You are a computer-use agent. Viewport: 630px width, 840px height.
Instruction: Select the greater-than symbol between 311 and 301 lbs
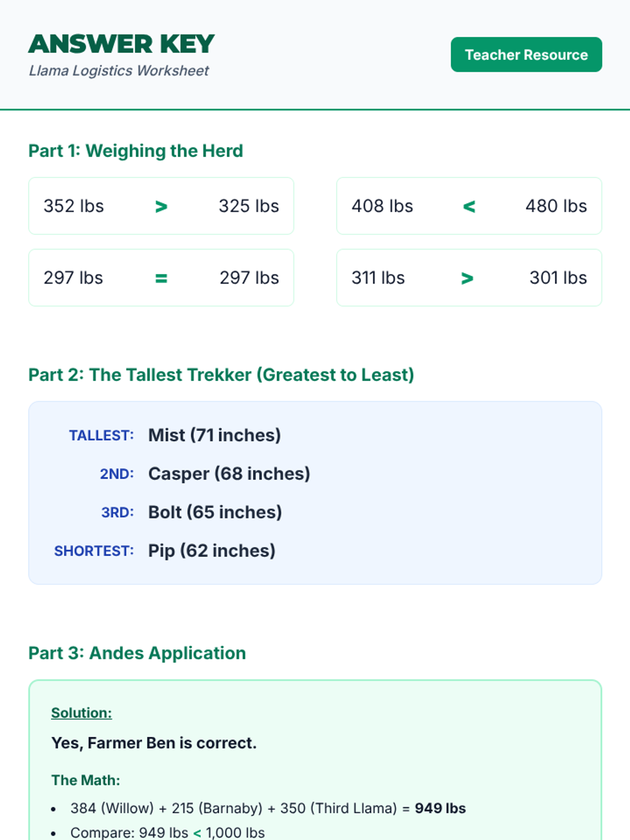coord(467,278)
